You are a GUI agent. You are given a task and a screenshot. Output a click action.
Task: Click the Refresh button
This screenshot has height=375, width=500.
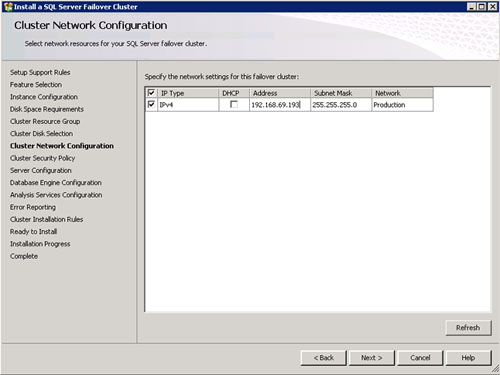(468, 328)
